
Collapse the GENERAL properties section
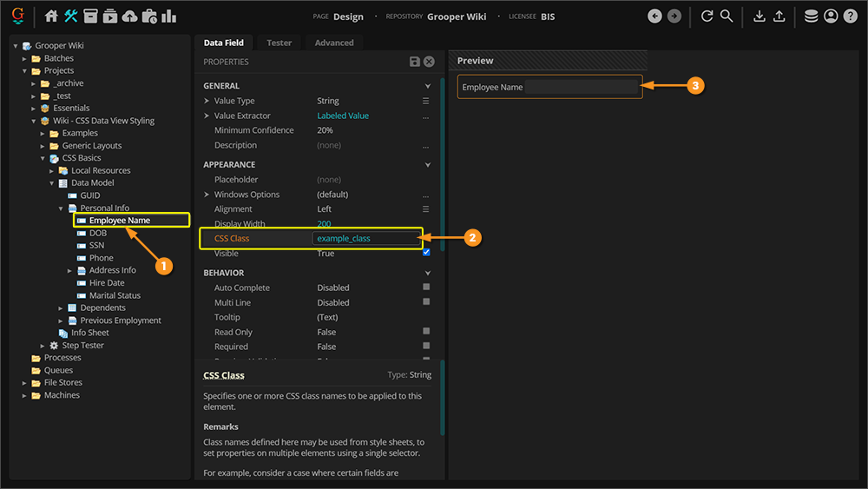[x=427, y=86]
